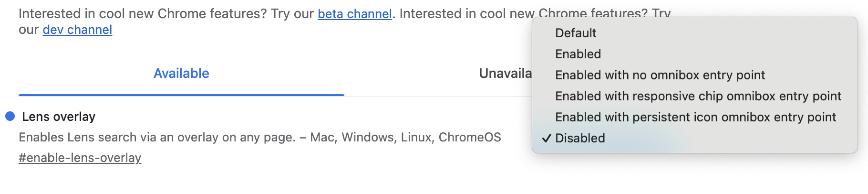Select the checked Disabled option
Image resolution: width=868 pixels, height=194 pixels.
pyautogui.click(x=580, y=138)
